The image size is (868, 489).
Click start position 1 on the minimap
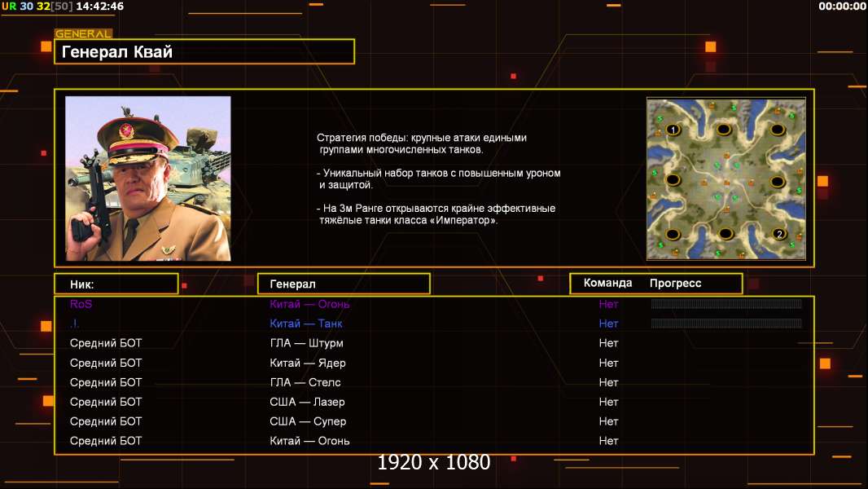[x=673, y=130]
